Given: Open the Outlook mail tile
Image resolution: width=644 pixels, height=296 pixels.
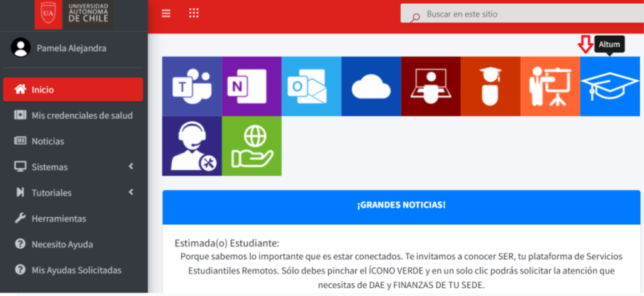Looking at the screenshot, I should click(311, 86).
